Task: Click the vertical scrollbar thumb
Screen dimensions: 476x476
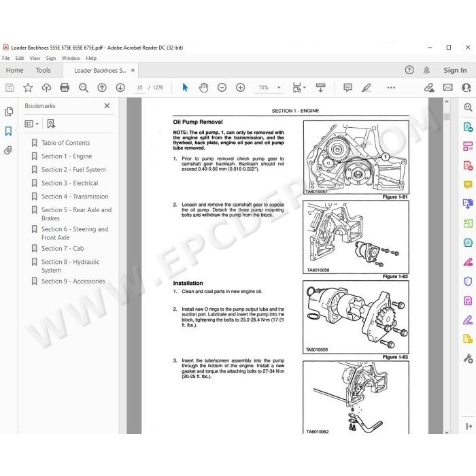Action: (447, 117)
